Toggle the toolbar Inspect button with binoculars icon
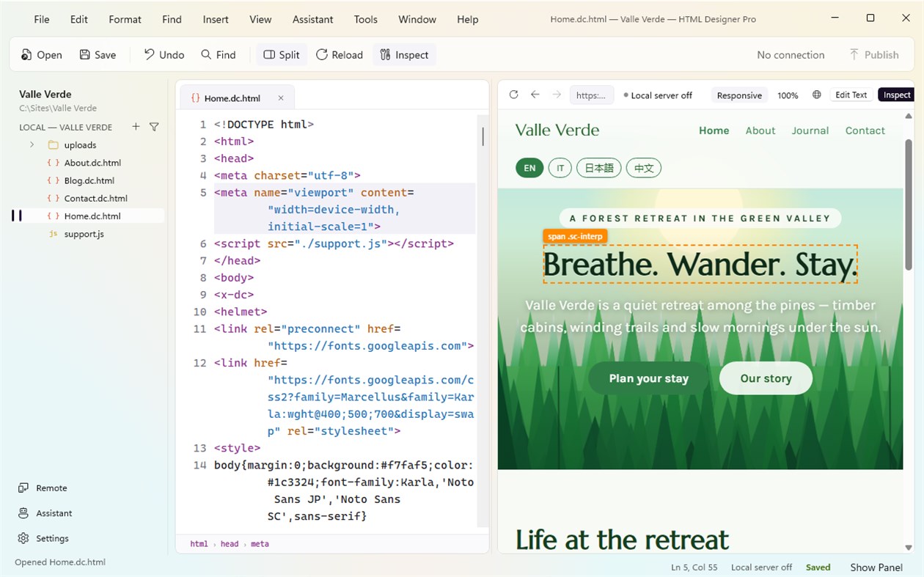Screen dimensions: 924x577 (x=404, y=55)
